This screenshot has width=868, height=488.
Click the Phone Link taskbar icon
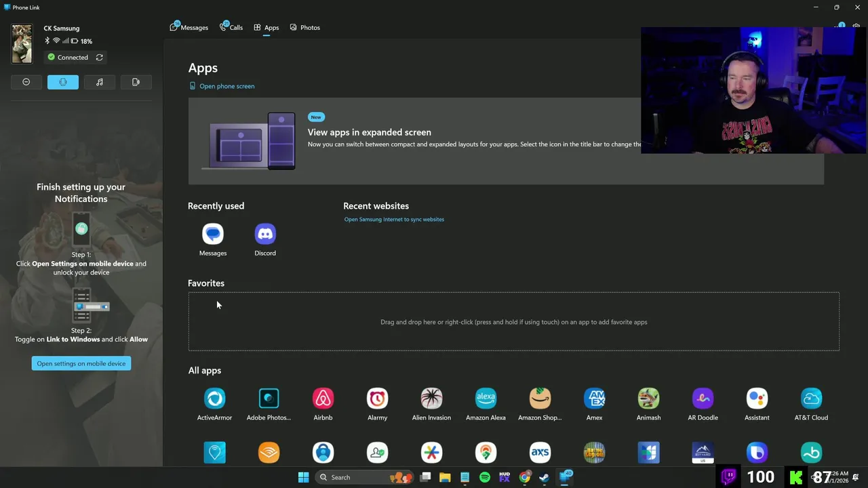click(x=564, y=477)
